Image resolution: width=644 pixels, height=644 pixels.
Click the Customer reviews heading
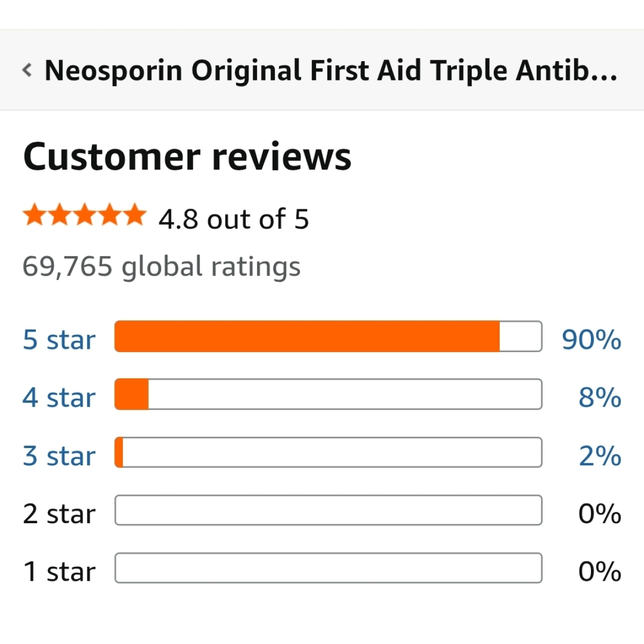pyautogui.click(x=187, y=157)
